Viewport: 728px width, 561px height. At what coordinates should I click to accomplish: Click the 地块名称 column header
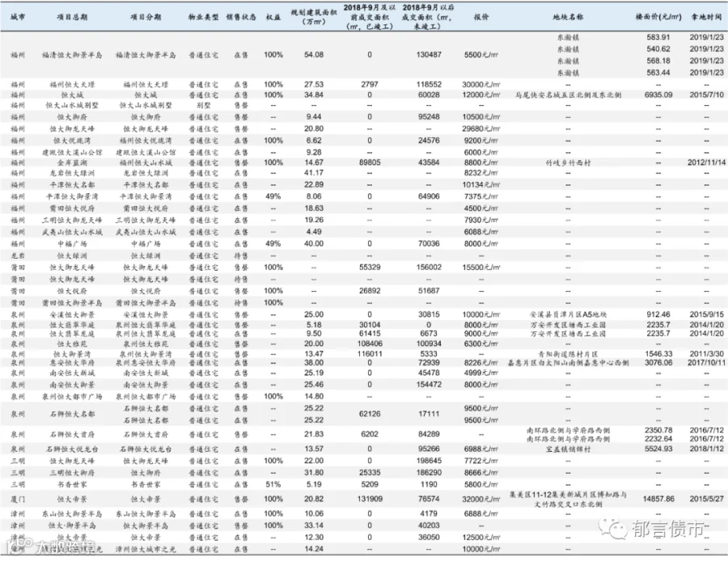pos(568,17)
